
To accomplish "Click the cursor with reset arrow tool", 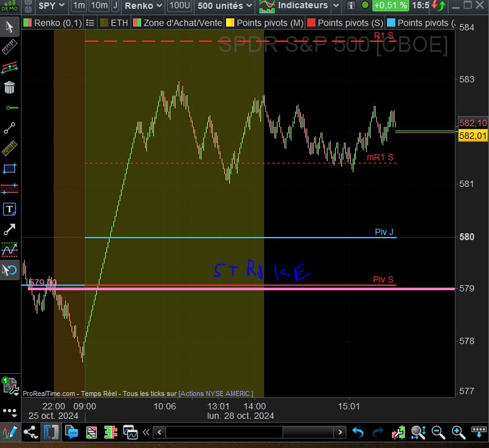I will 10,270.
